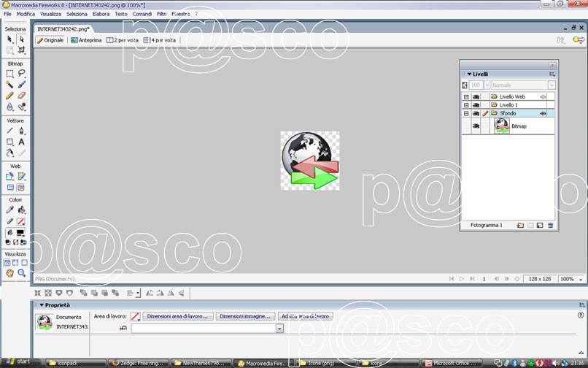Select the Eraser tool
This screenshot has width=588, height=368.
pos(21,96)
